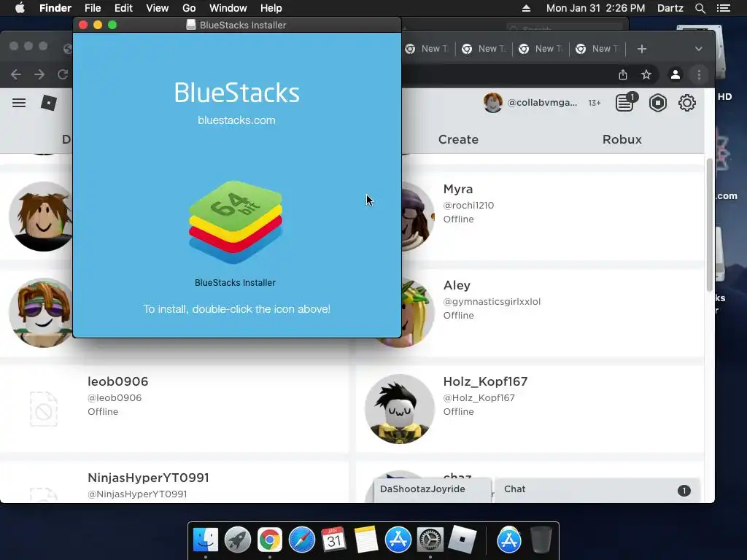Click the menu bar clock date
747x560 pixels.
595,8
